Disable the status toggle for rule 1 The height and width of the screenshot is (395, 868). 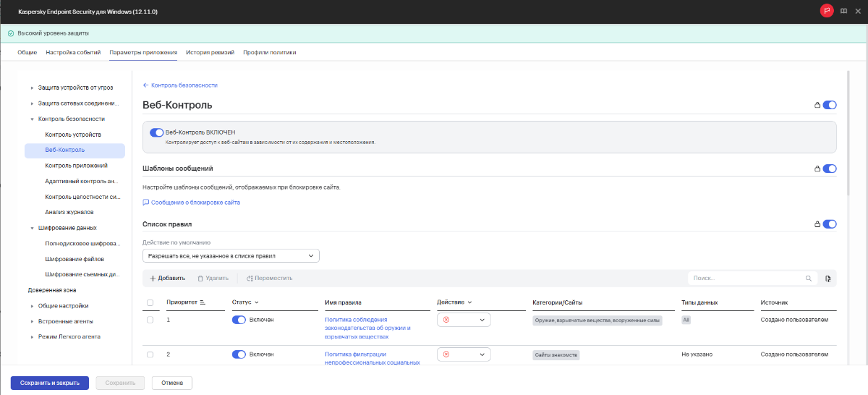click(239, 320)
